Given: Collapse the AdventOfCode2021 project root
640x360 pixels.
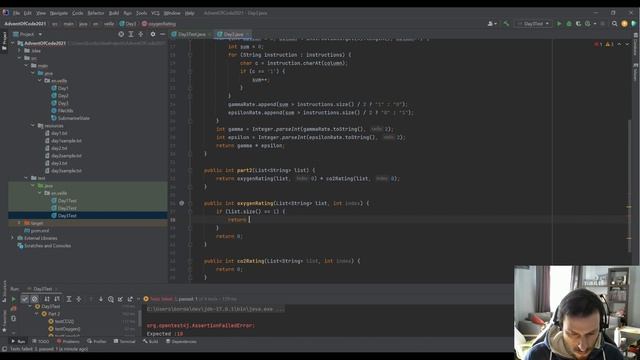Looking at the screenshot, I should pos(13,43).
